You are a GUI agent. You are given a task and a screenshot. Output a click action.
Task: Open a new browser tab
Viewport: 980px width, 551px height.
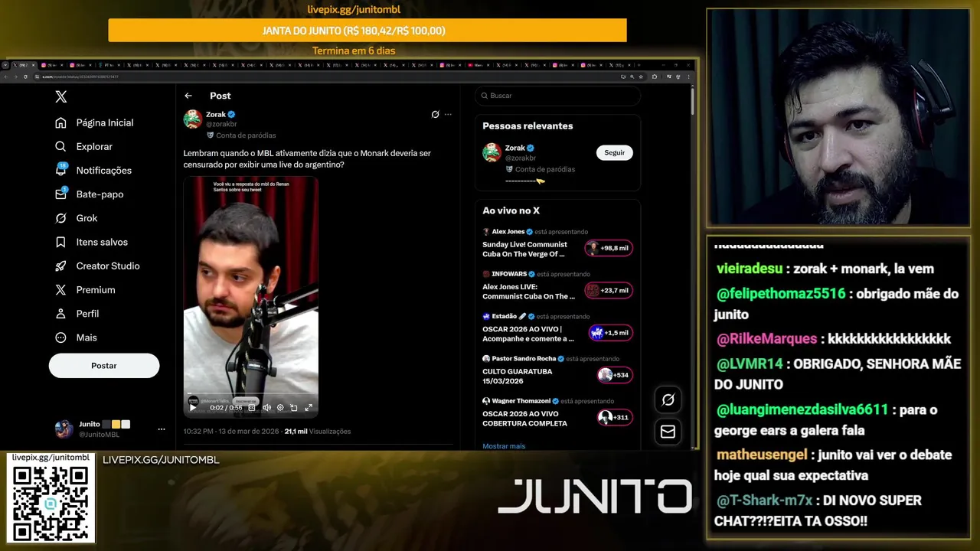[x=639, y=65]
